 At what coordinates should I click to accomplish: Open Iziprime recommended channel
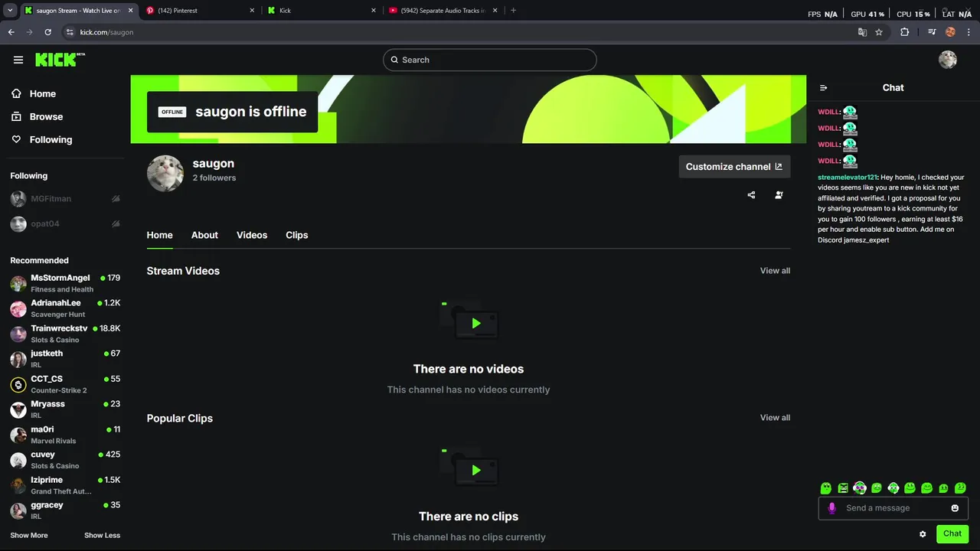tap(65, 485)
